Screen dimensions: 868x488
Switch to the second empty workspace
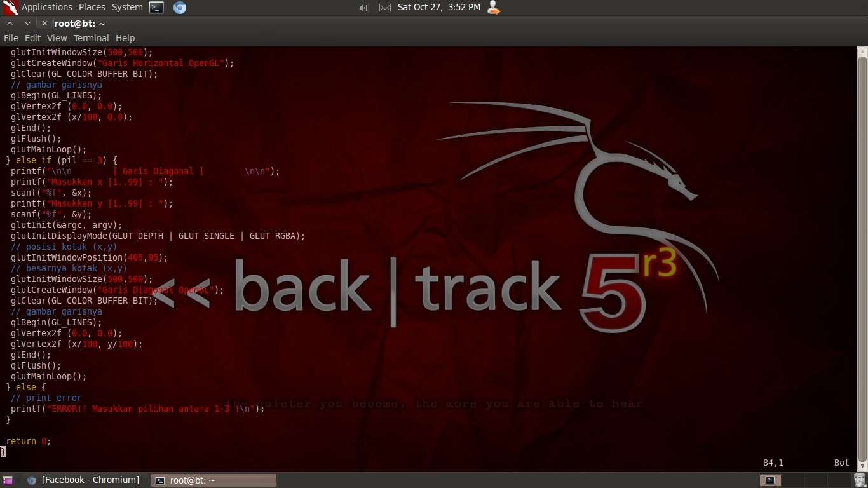[793, 480]
